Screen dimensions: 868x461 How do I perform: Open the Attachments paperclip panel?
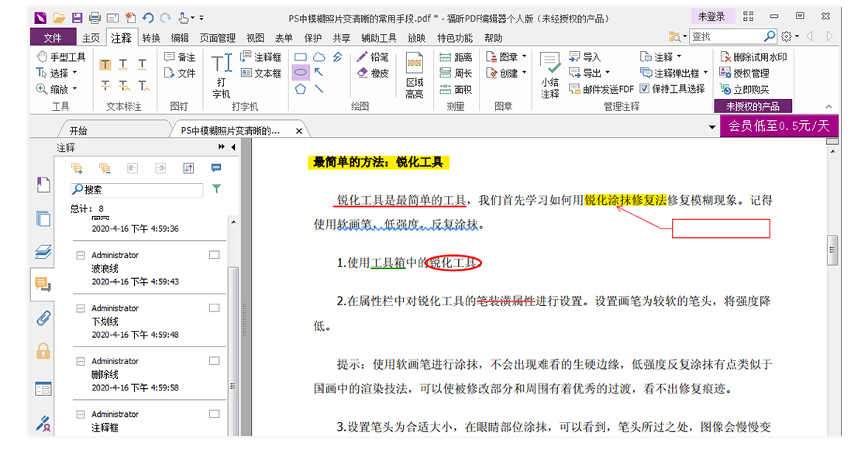click(x=43, y=318)
